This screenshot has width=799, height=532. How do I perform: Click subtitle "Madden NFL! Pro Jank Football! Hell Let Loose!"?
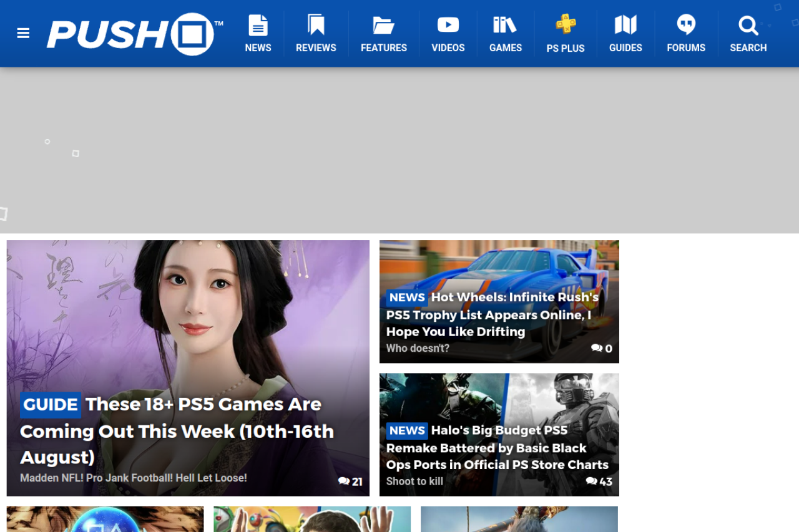click(134, 478)
